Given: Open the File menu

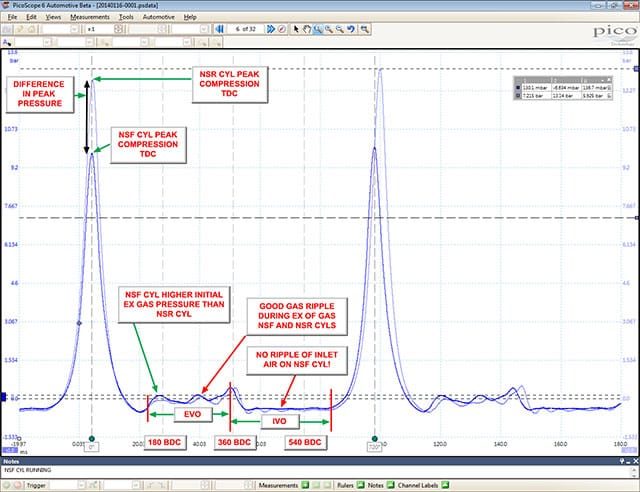Looking at the screenshot, I should click(12, 17).
